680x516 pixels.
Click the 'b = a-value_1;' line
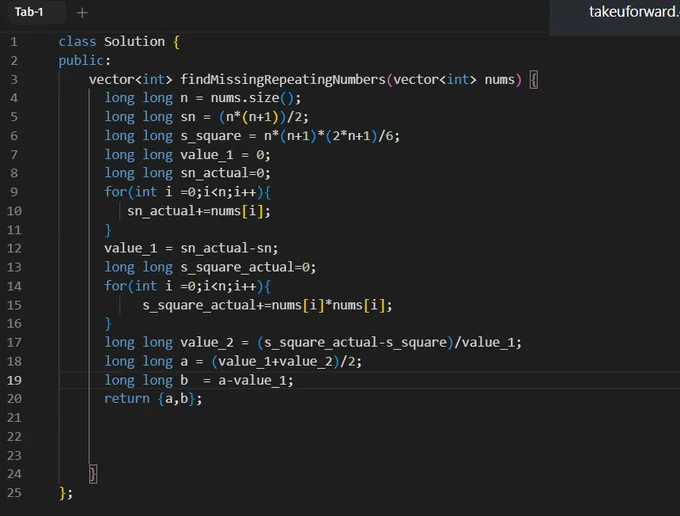pyautogui.click(x=237, y=380)
